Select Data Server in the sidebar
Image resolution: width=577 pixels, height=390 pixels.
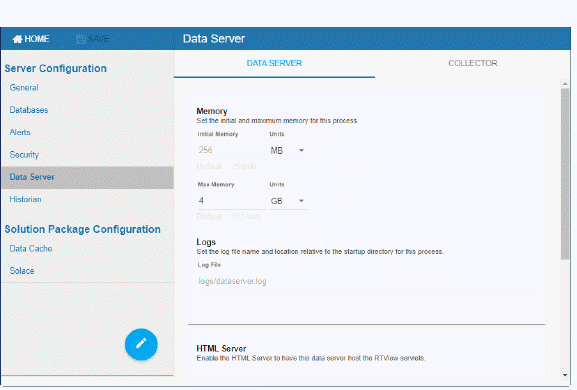[x=87, y=177]
